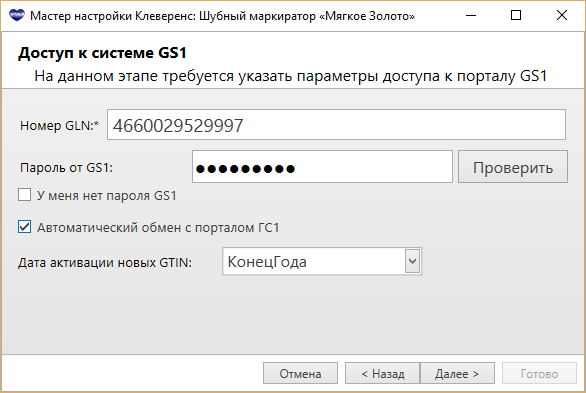Click the "Дата активации новых GTIN:" label

point(105,263)
